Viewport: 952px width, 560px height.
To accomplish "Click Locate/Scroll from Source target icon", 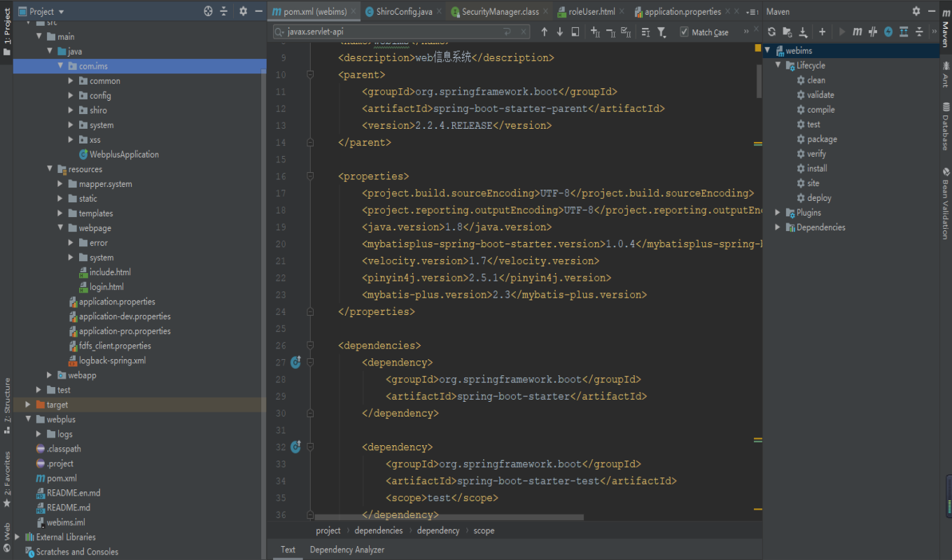I will click(208, 11).
